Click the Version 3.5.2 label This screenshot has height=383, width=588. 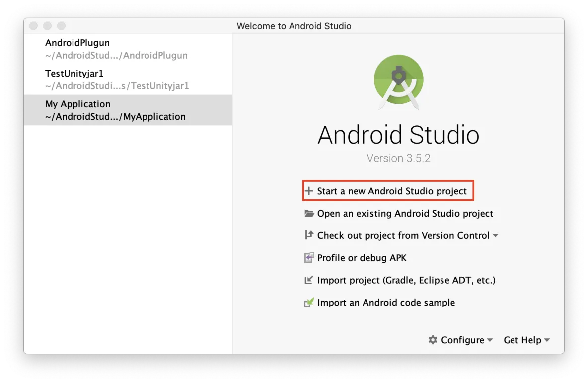click(x=398, y=158)
